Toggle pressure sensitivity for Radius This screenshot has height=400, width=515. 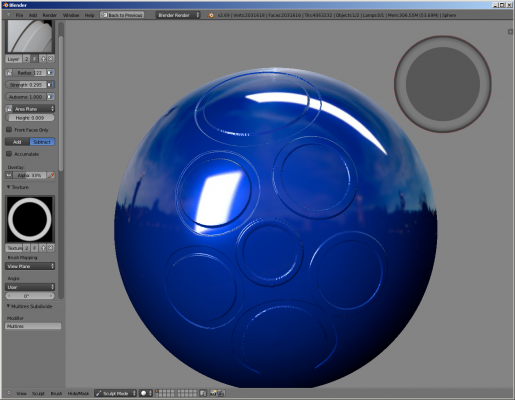pyautogui.click(x=50, y=73)
